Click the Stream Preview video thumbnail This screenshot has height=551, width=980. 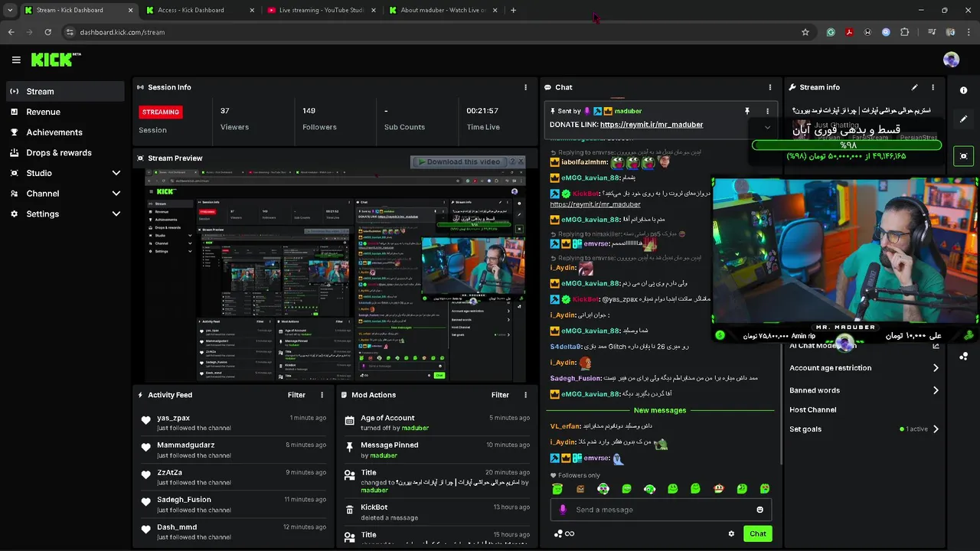(x=335, y=275)
